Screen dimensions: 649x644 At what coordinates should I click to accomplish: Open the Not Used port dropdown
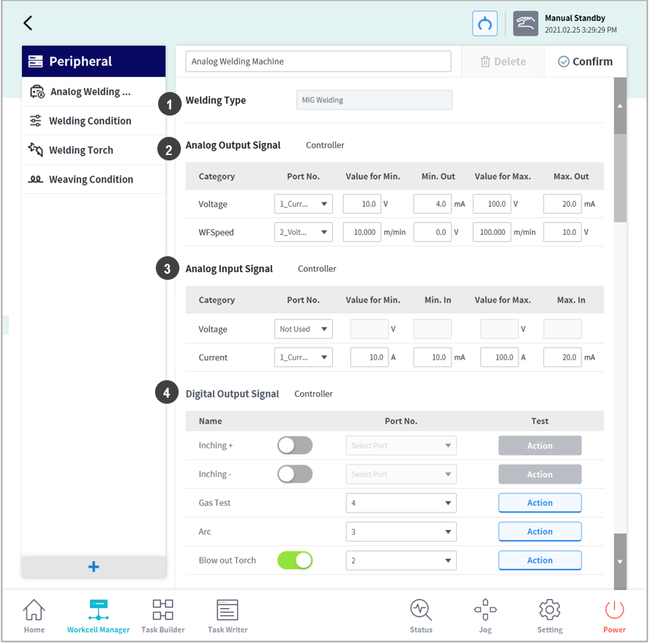tap(303, 329)
